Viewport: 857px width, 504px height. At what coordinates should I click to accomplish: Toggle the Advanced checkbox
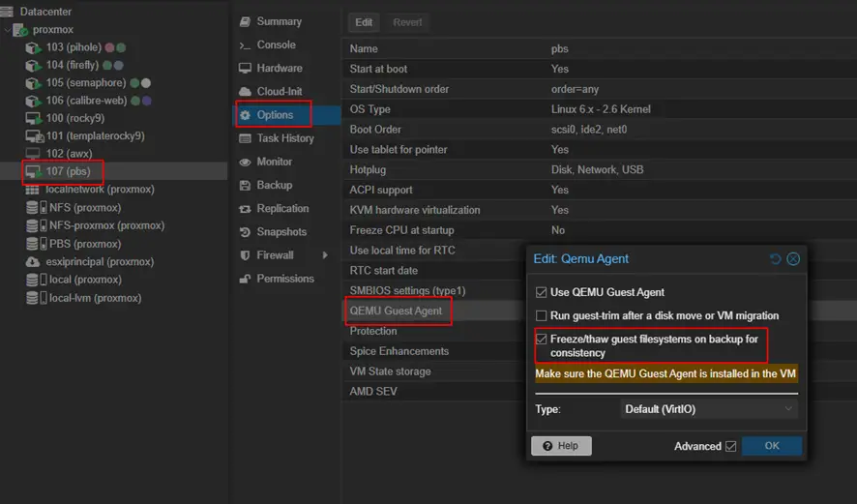pos(730,447)
